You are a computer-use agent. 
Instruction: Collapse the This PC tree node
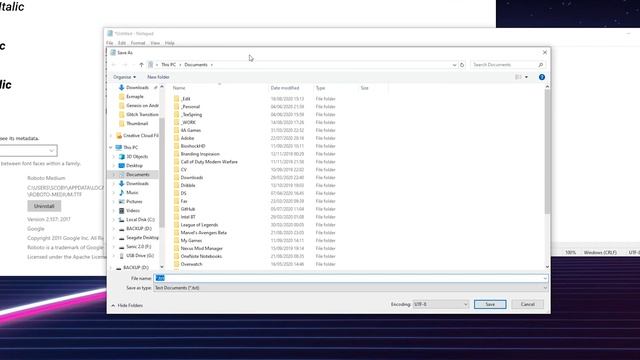coord(111,147)
